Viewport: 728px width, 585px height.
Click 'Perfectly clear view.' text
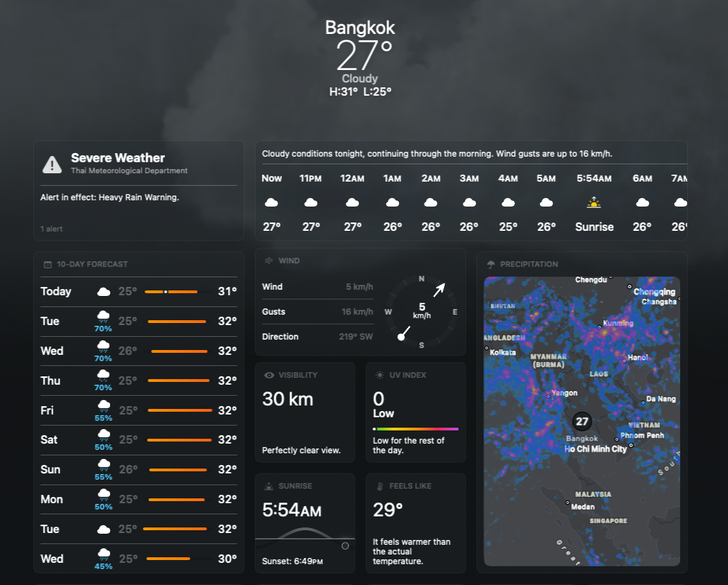[x=301, y=451]
